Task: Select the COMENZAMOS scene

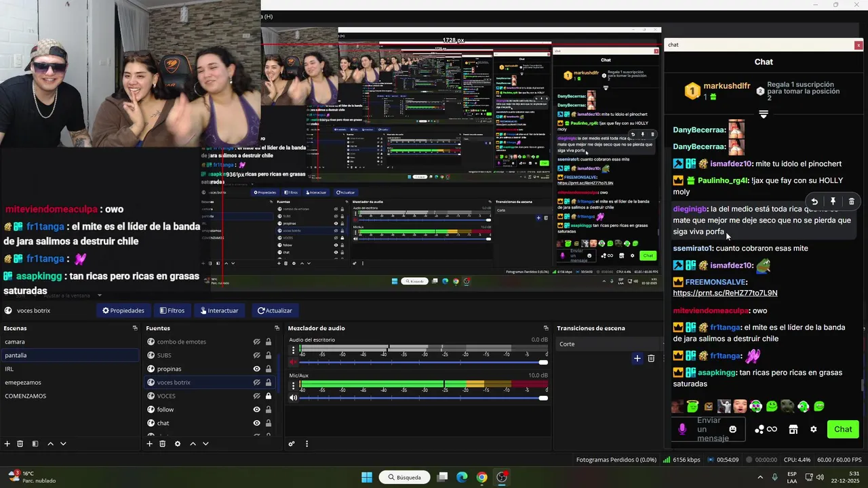Action: click(69, 396)
